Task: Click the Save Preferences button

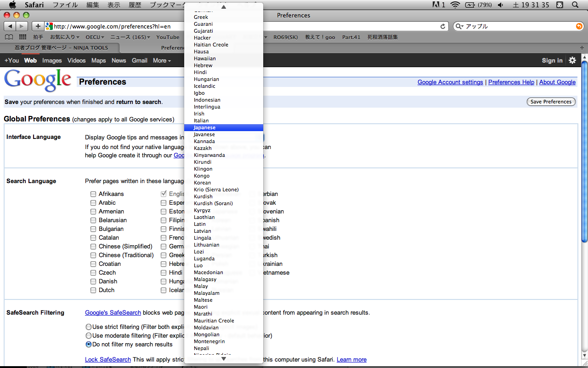Action: coord(551,102)
